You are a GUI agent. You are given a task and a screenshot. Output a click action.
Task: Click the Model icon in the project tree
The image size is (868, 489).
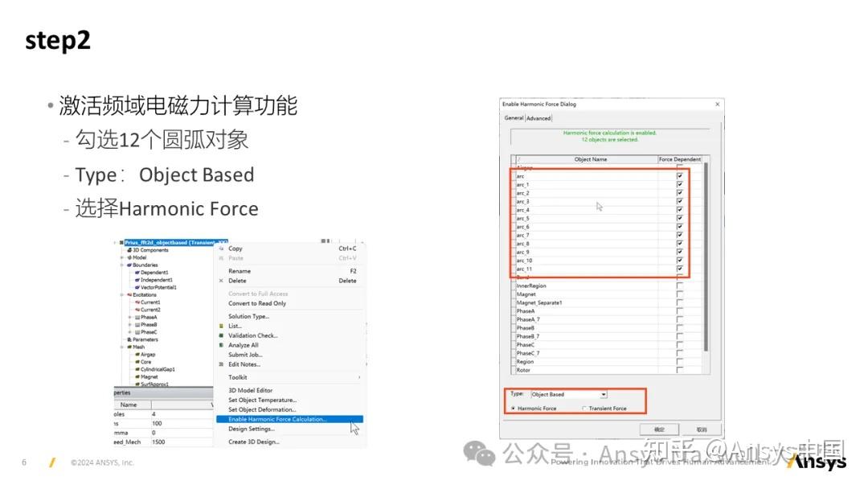click(129, 257)
